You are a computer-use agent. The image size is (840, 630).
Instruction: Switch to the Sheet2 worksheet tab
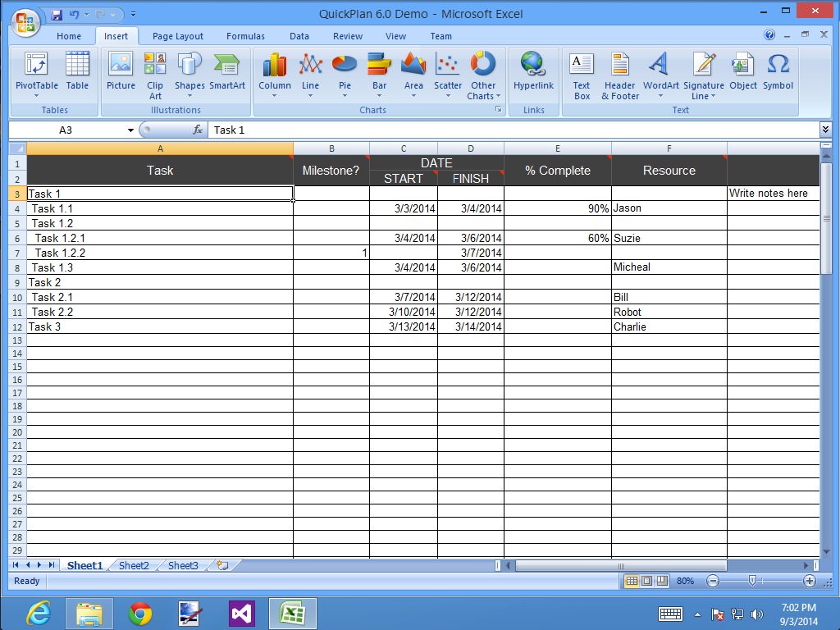[134, 565]
